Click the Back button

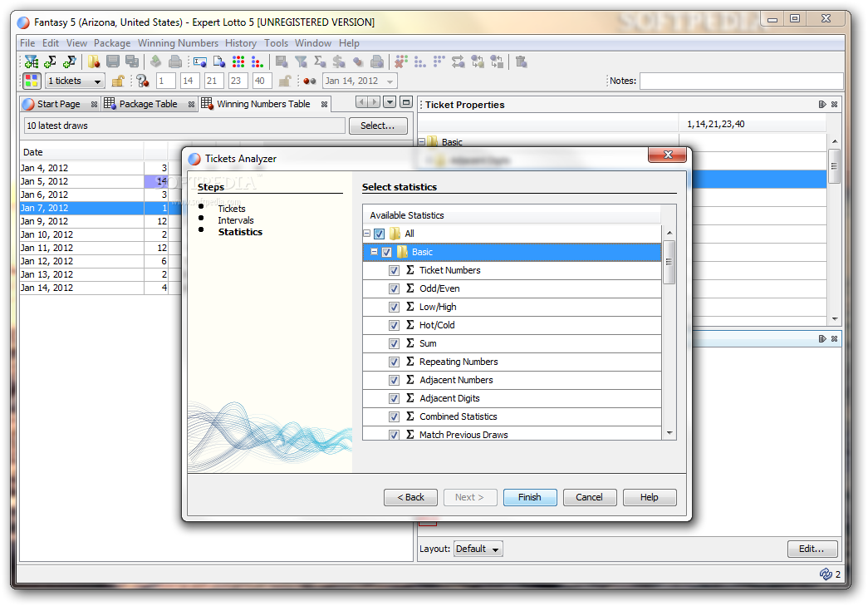click(411, 497)
